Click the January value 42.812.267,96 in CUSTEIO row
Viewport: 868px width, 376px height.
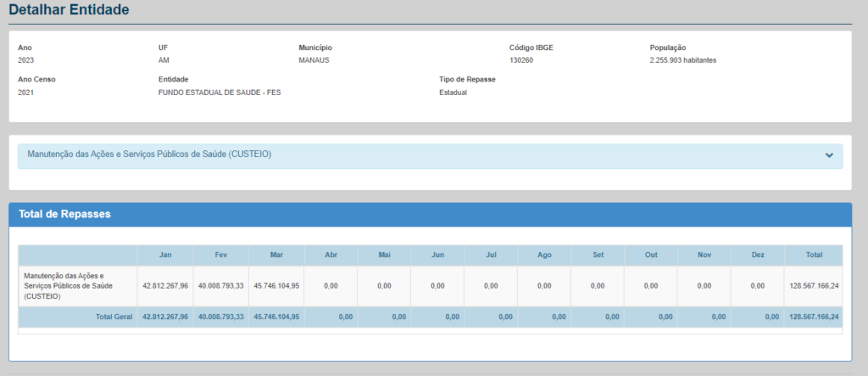[165, 286]
